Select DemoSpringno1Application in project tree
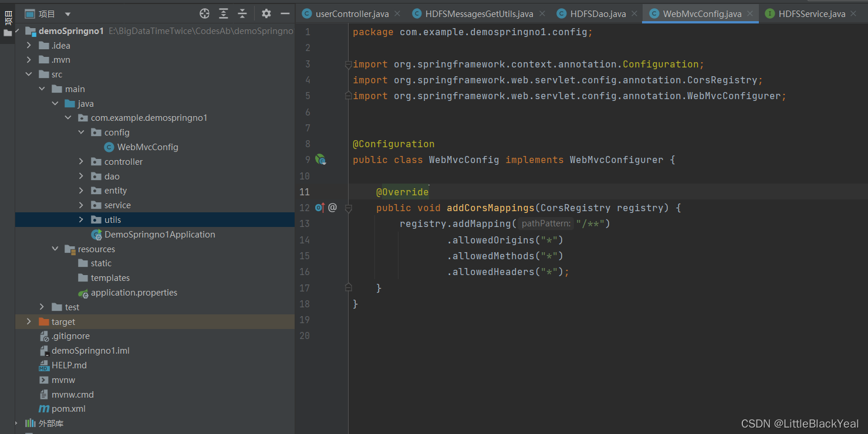 (160, 235)
